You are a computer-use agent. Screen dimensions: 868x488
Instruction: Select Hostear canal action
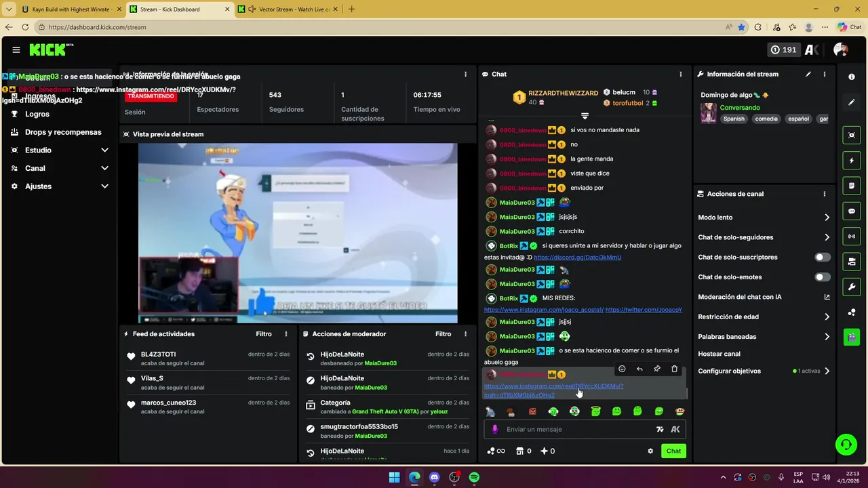(x=719, y=354)
